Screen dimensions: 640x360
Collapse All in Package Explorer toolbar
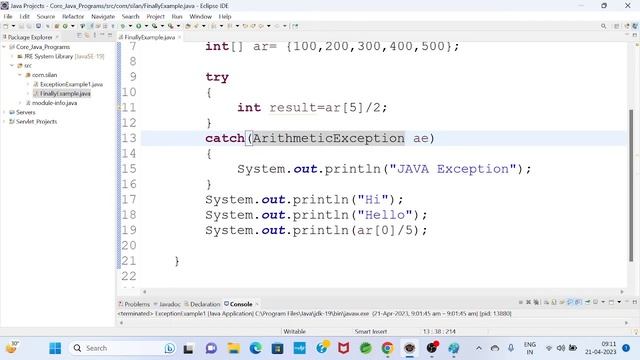click(x=79, y=36)
